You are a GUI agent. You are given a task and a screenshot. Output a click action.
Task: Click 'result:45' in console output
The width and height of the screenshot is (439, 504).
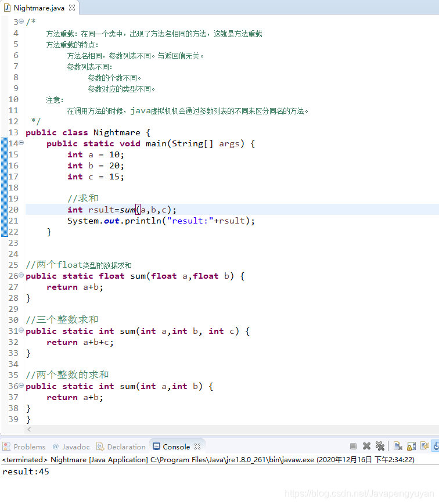click(26, 471)
